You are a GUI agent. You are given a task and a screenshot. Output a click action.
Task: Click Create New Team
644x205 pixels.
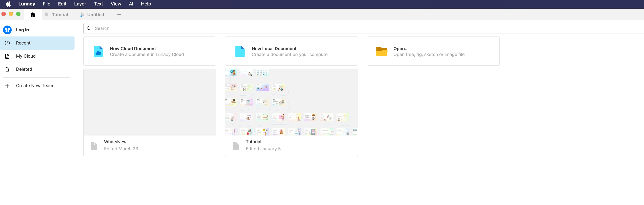click(x=35, y=86)
